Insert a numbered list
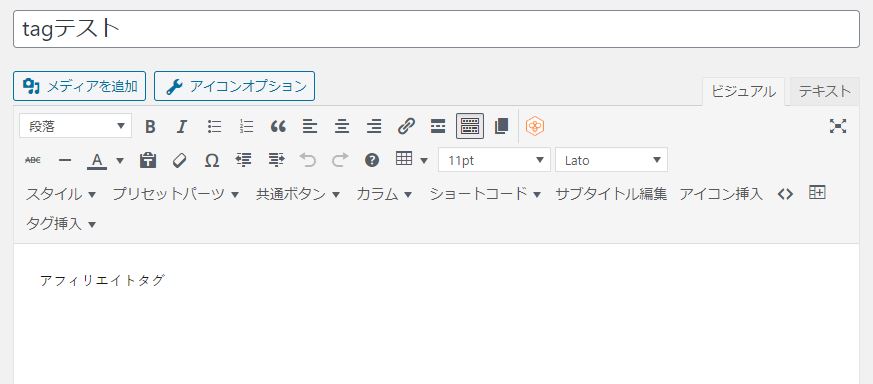 (246, 126)
